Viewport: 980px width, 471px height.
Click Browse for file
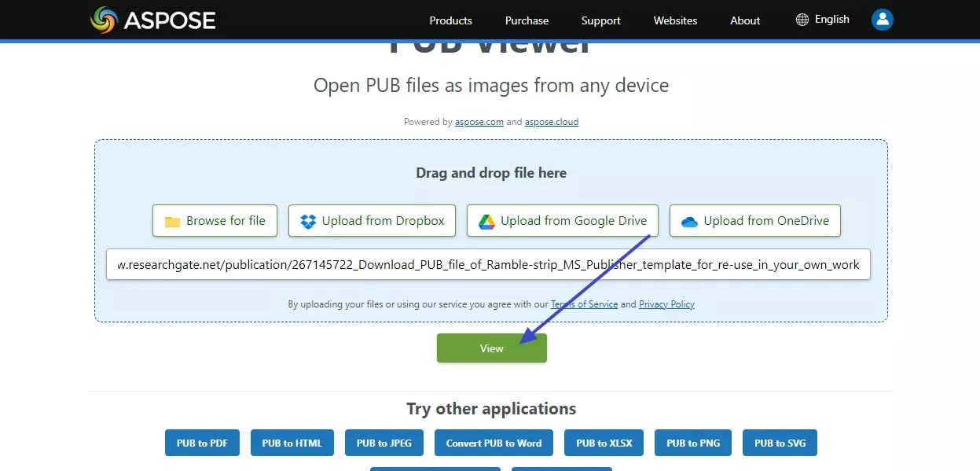(x=215, y=220)
